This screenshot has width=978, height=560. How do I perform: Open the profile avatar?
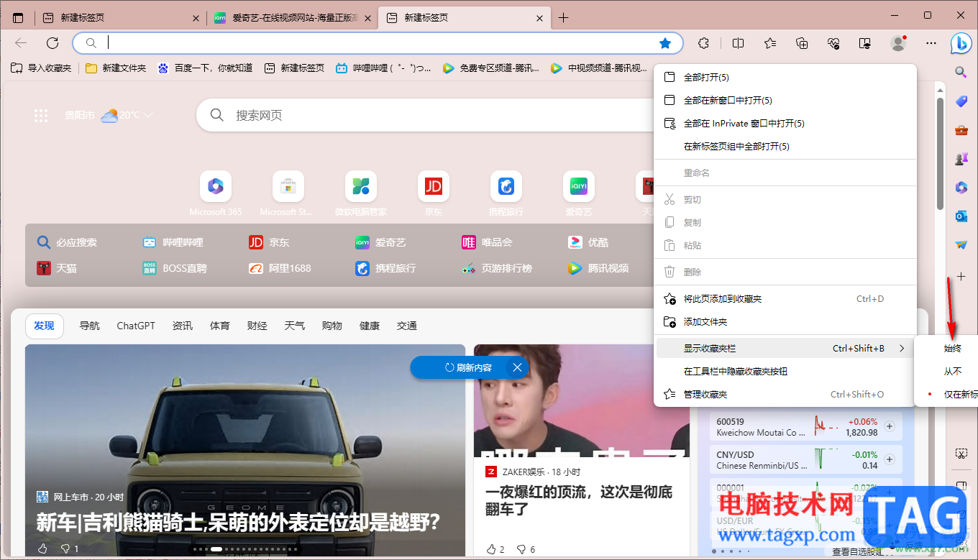tap(898, 43)
